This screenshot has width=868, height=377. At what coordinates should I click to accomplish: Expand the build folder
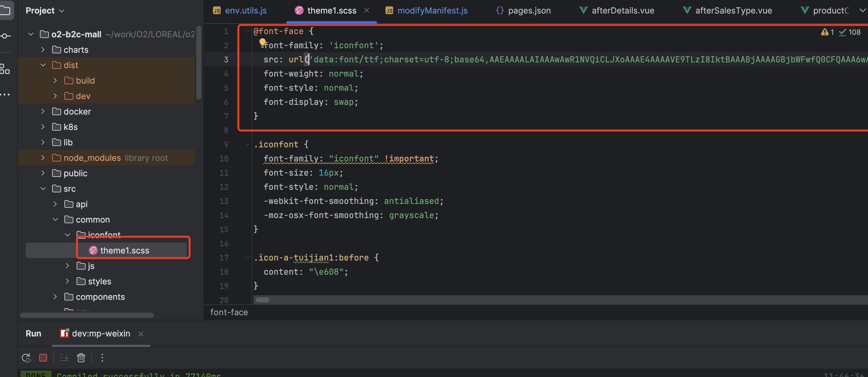[x=55, y=80]
